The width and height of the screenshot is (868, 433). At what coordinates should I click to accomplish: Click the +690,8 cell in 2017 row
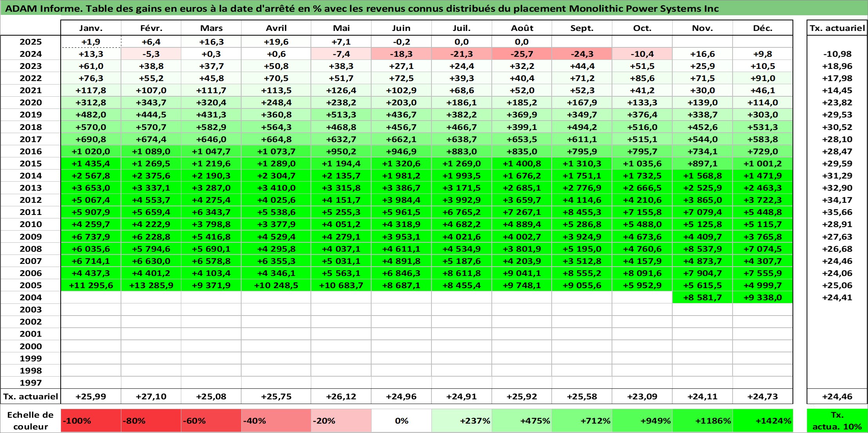click(91, 139)
